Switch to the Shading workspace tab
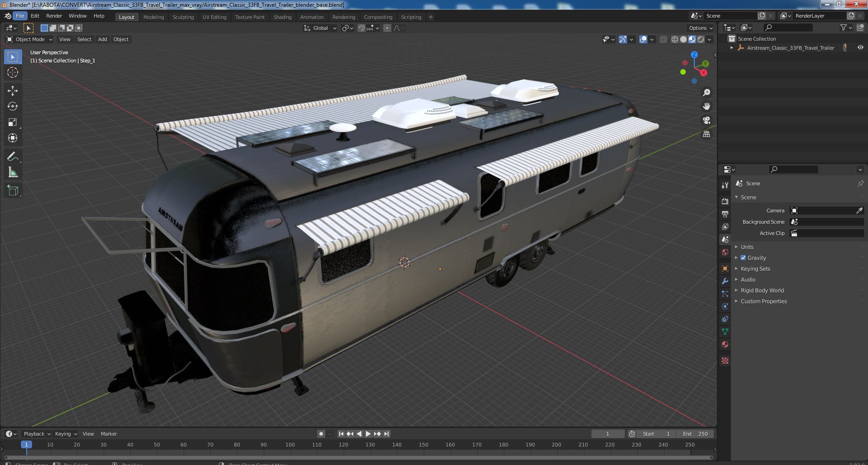The image size is (868, 465). pyautogui.click(x=282, y=17)
